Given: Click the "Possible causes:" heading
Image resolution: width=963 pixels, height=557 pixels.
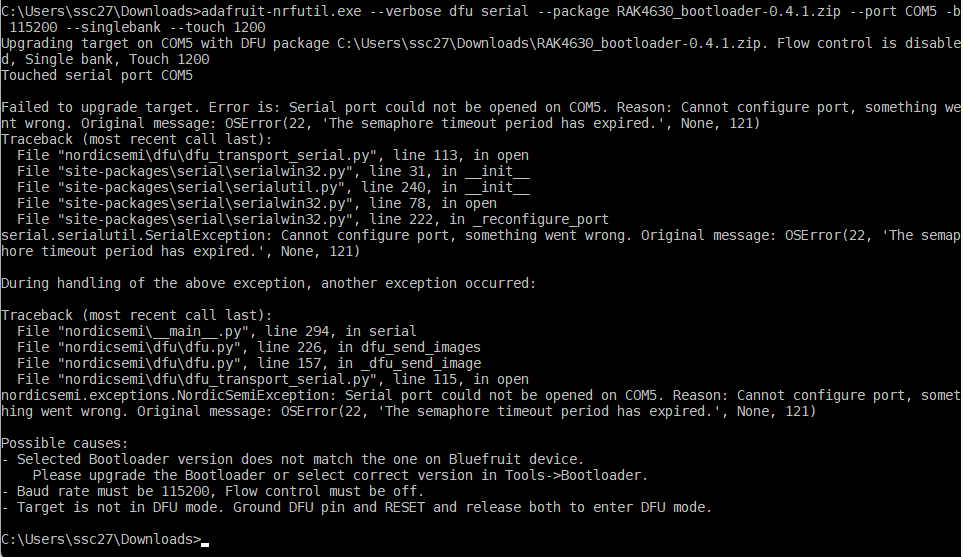Looking at the screenshot, I should pyautogui.click(x=65, y=443).
